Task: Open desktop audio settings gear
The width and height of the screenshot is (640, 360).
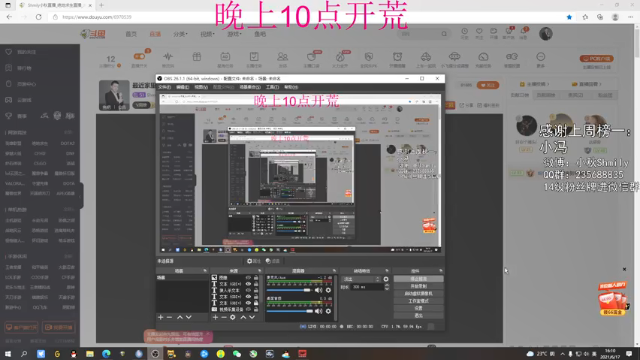Action: coord(328,311)
